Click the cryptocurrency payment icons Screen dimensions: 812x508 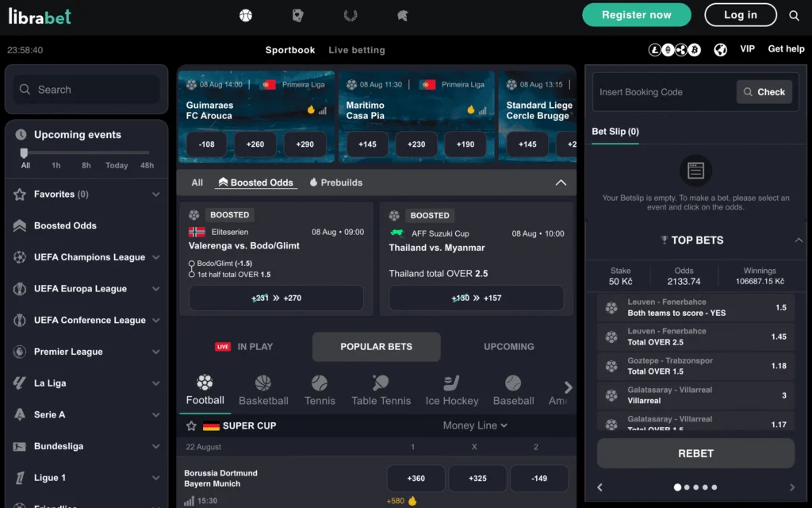[x=675, y=50]
